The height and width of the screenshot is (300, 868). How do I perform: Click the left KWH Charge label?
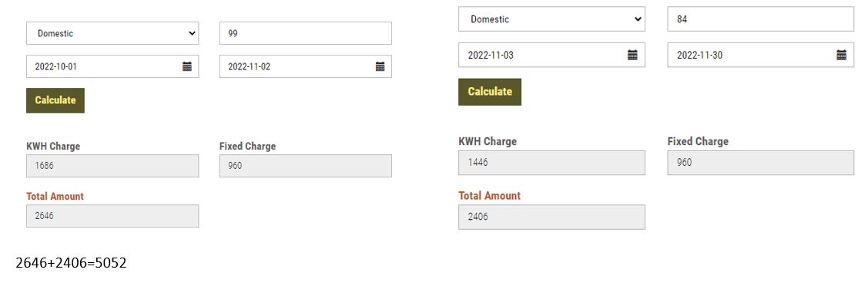tap(53, 147)
